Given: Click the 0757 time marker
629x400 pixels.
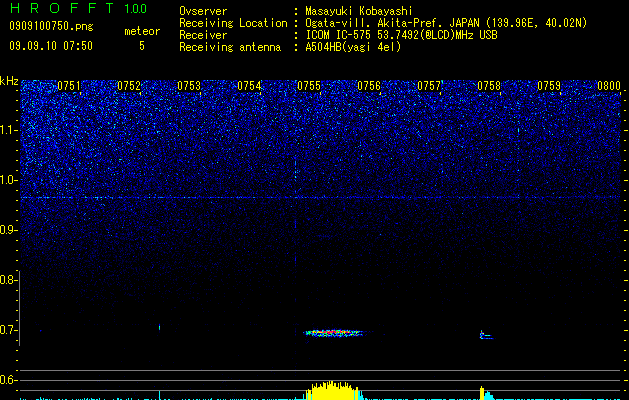Looking at the screenshot, I should [x=429, y=86].
